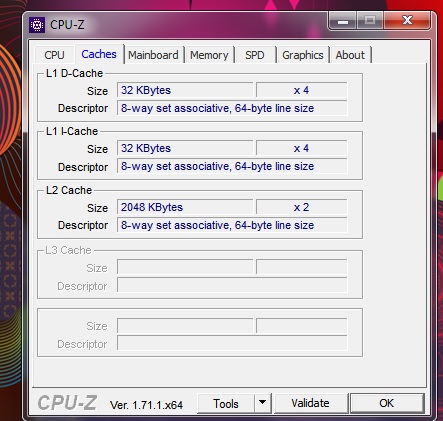
Task: Expand the Tools dropdown arrow
Action: click(263, 403)
